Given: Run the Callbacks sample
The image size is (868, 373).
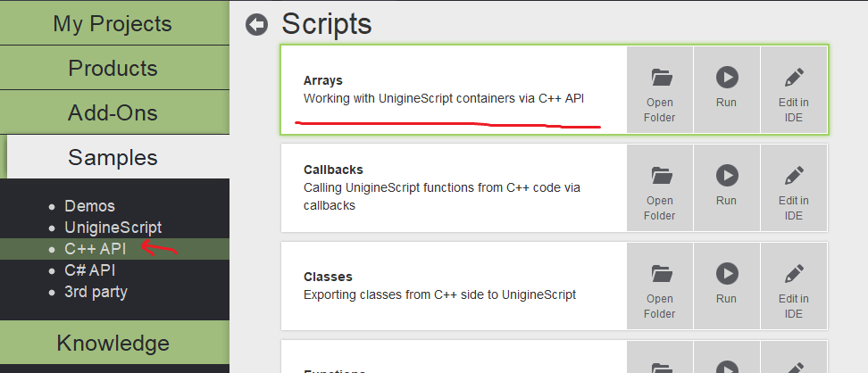Looking at the screenshot, I should pyautogui.click(x=726, y=188).
